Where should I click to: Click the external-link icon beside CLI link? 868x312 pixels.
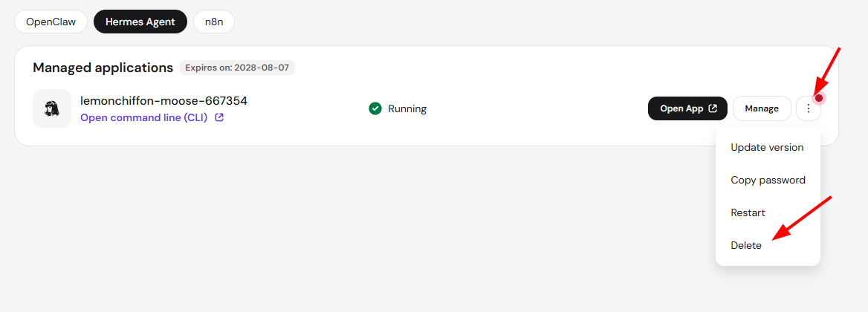219,118
